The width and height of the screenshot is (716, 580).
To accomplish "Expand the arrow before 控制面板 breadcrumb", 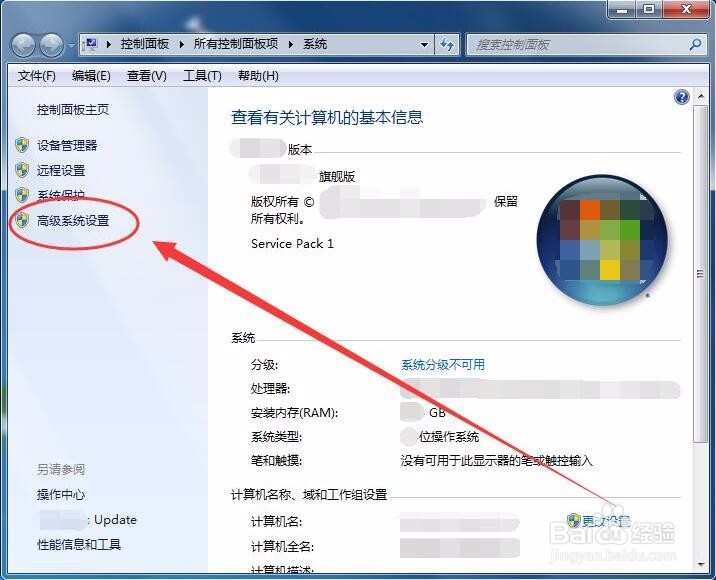I will pos(109,44).
